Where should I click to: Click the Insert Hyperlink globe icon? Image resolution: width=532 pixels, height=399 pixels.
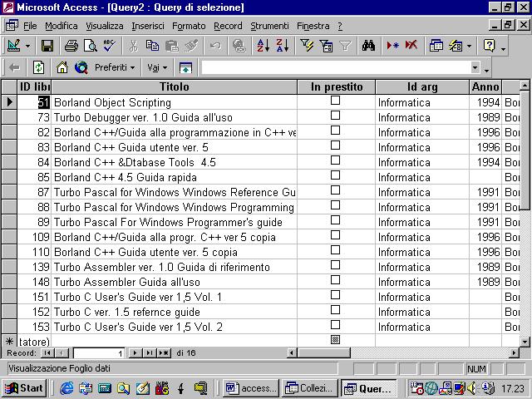pos(239,46)
